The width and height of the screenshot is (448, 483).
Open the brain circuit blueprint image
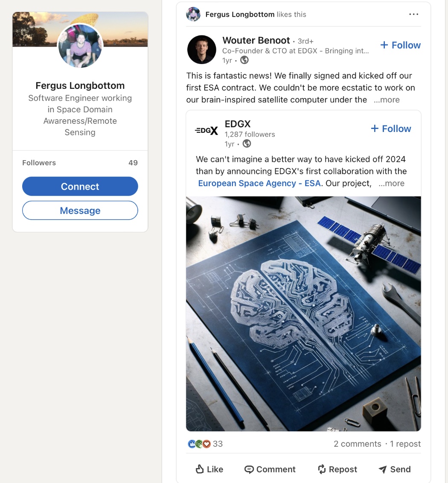click(303, 314)
